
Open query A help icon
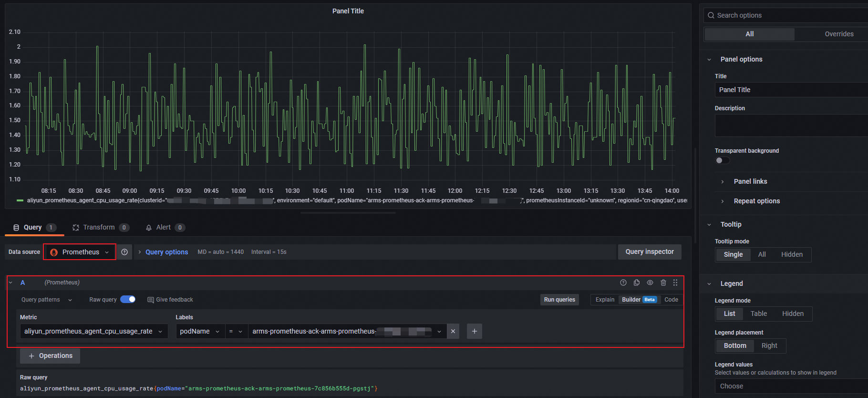(x=623, y=283)
